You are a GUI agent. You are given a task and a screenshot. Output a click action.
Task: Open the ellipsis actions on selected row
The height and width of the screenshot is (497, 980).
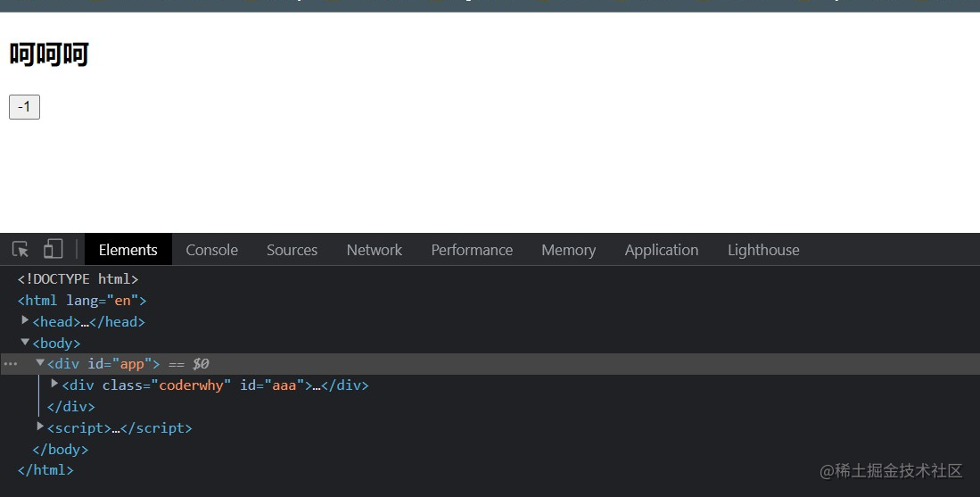tap(11, 364)
